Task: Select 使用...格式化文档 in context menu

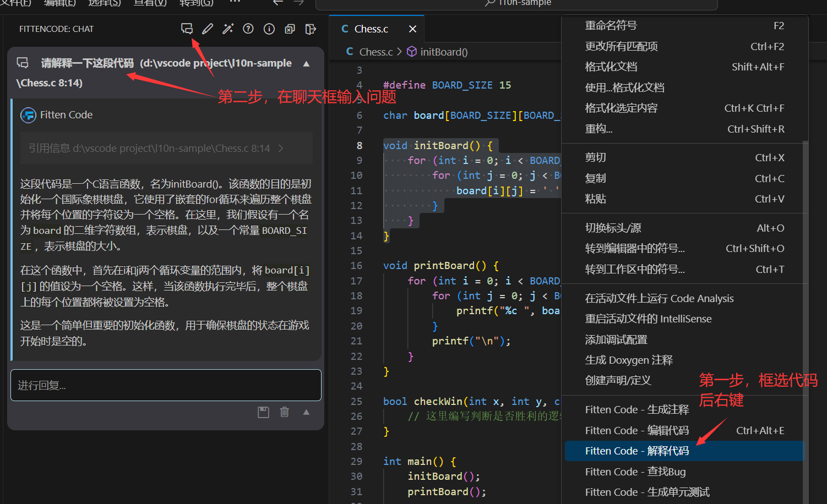Action: 684,87
